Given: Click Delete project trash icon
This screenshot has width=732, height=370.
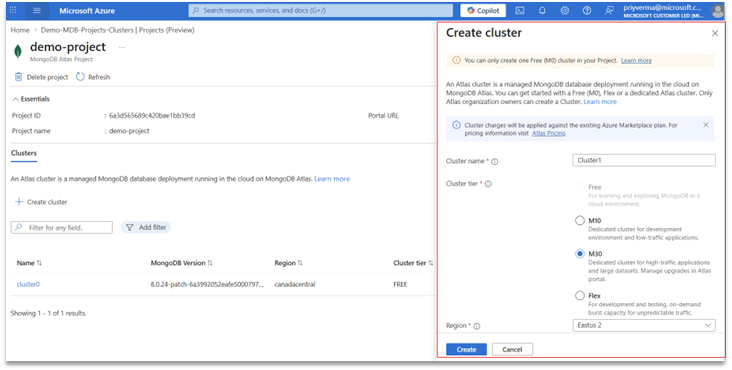Looking at the screenshot, I should coord(18,77).
